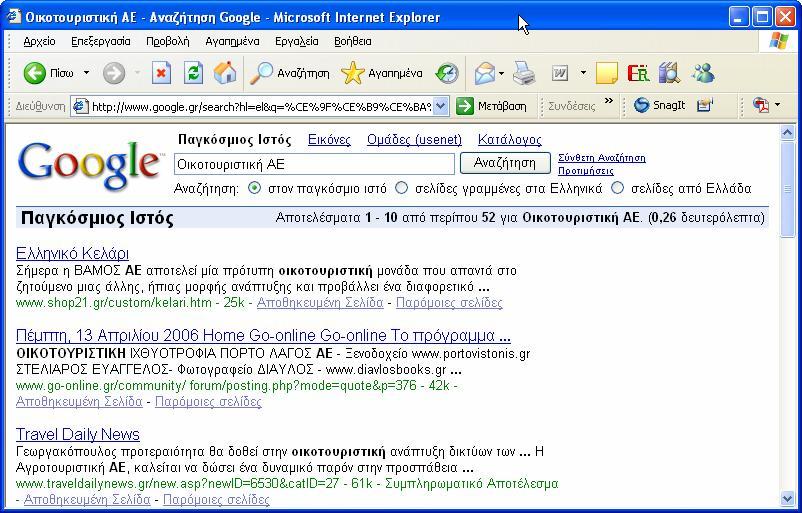Screen dimensions: 802x513
Task: Open the Εργαλεία menu
Action: 297,41
